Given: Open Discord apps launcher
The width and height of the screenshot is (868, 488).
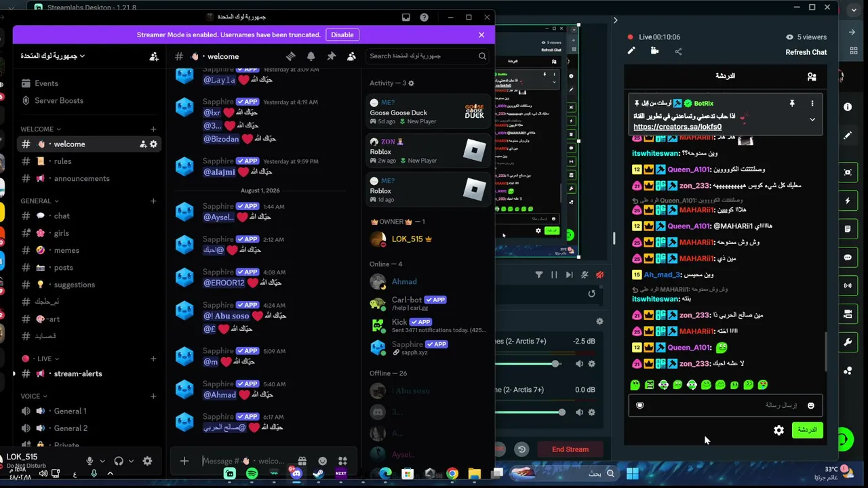Looking at the screenshot, I should 342,461.
